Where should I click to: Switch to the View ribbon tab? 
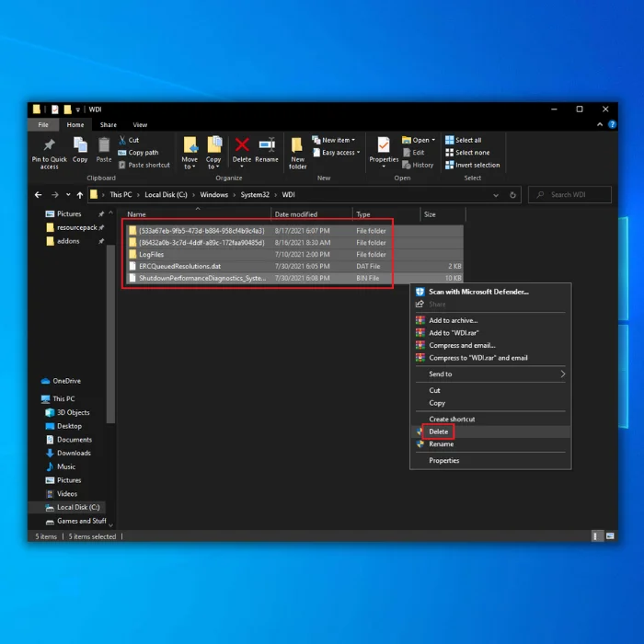(140, 125)
